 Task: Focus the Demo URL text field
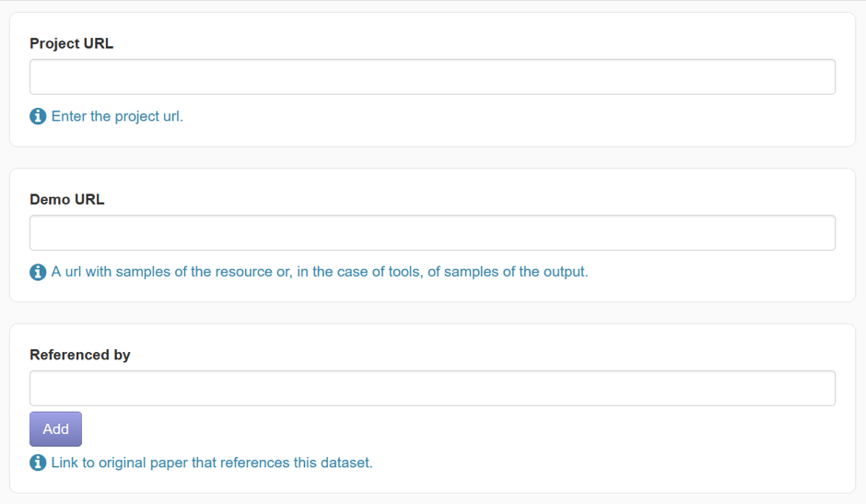point(432,233)
